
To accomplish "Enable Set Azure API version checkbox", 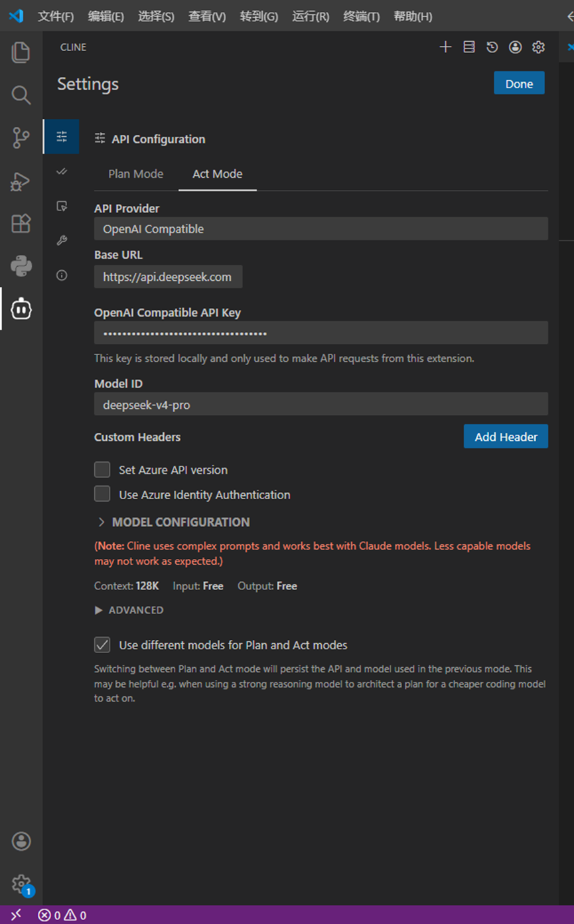I will tap(102, 470).
